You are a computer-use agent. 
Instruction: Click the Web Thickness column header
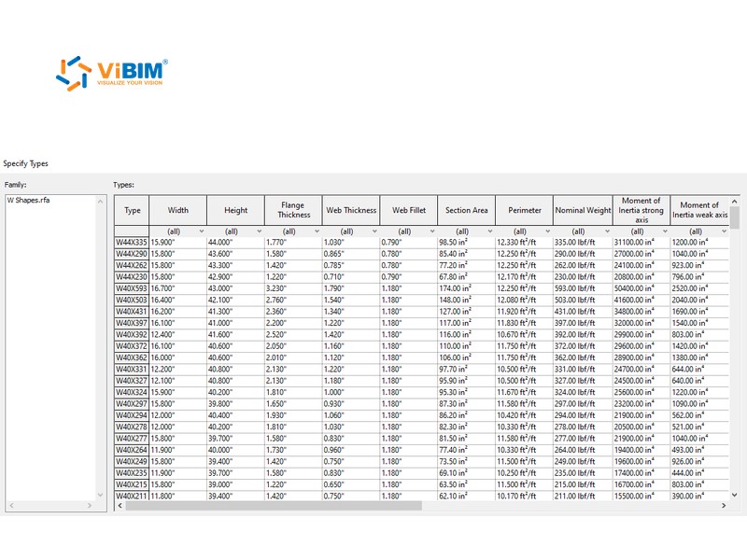351,210
